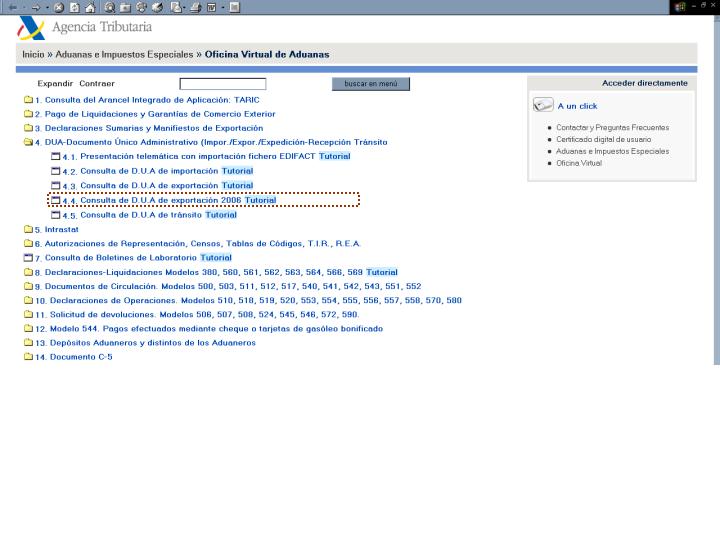Image resolution: width=720 pixels, height=540 pixels.
Task: Expand folder 14 Documento C-5
Action: point(28,358)
